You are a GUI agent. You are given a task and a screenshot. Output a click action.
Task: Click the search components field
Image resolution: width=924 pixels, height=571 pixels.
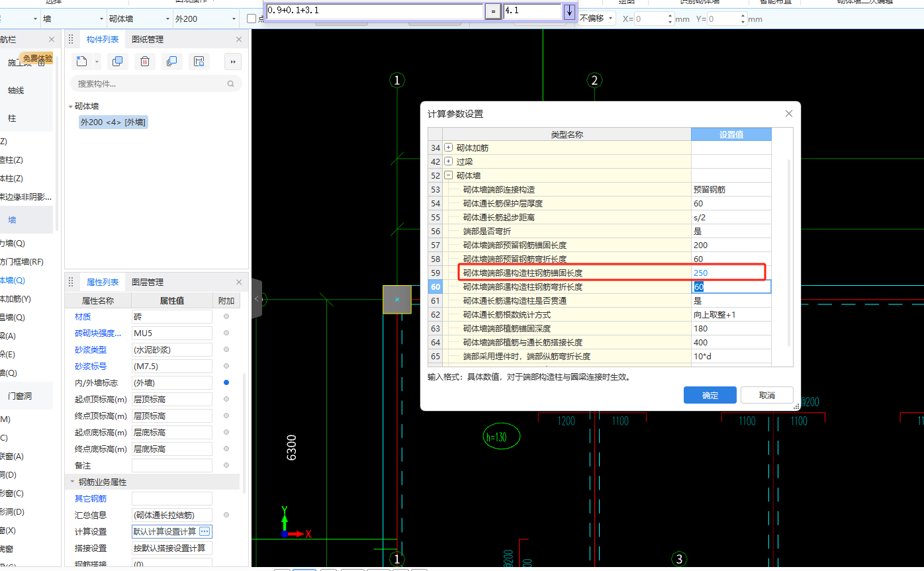[156, 84]
